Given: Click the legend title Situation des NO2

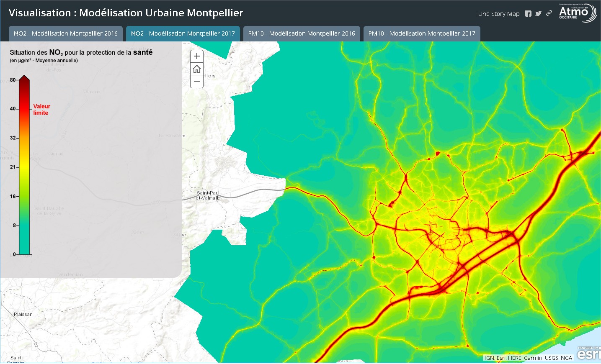Looking at the screenshot, I should [81, 52].
